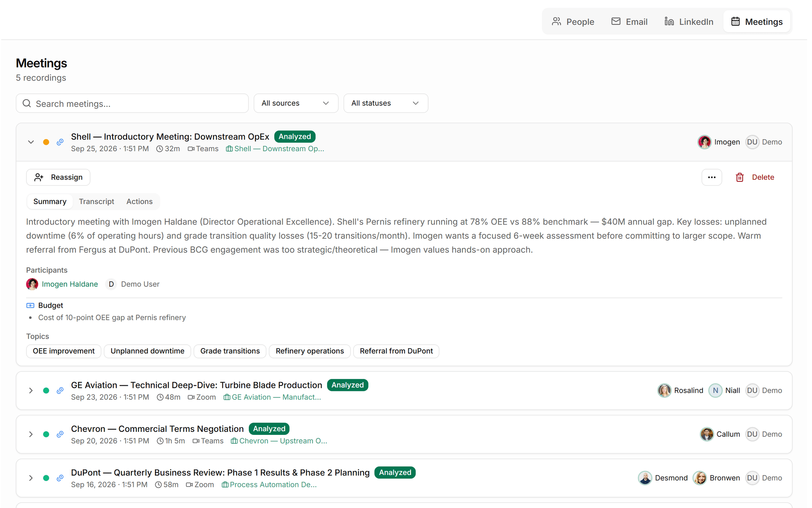Click the link icon on DuPont meeting
Screen dimensions: 812x508
60,478
